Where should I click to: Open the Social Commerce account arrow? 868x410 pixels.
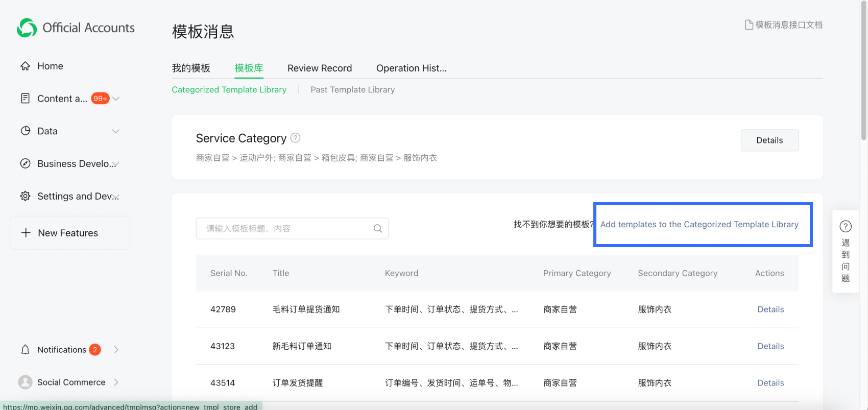point(116,382)
